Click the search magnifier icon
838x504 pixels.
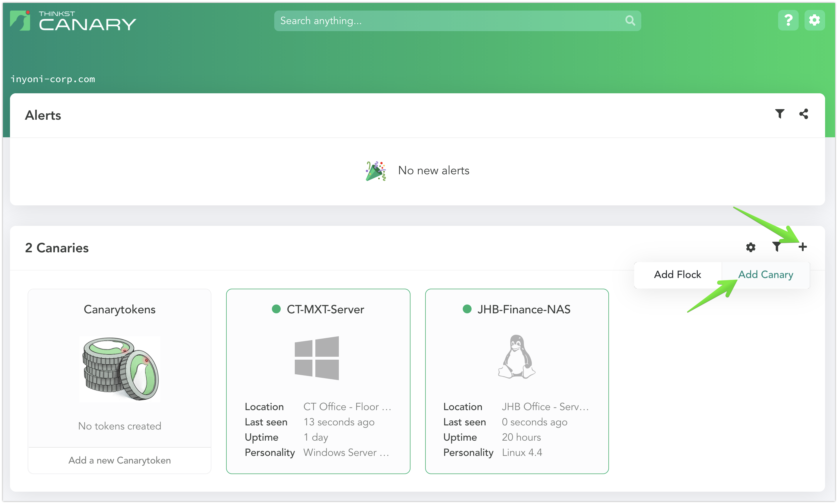tap(630, 21)
